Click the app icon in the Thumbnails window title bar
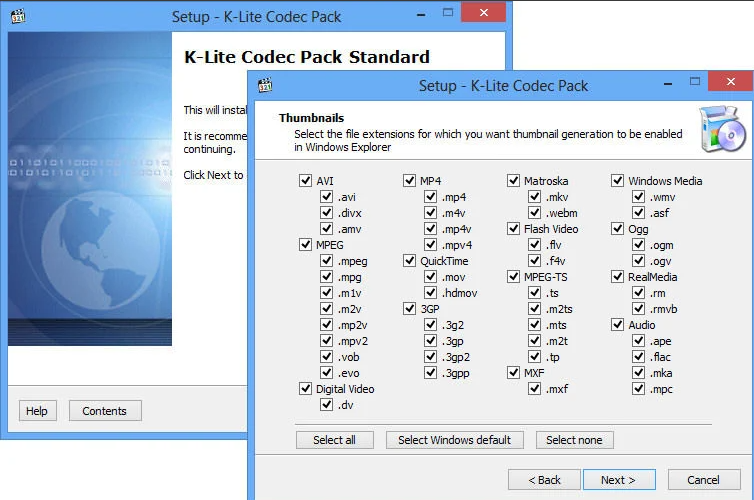Viewport: 754px width, 500px height. (x=265, y=85)
